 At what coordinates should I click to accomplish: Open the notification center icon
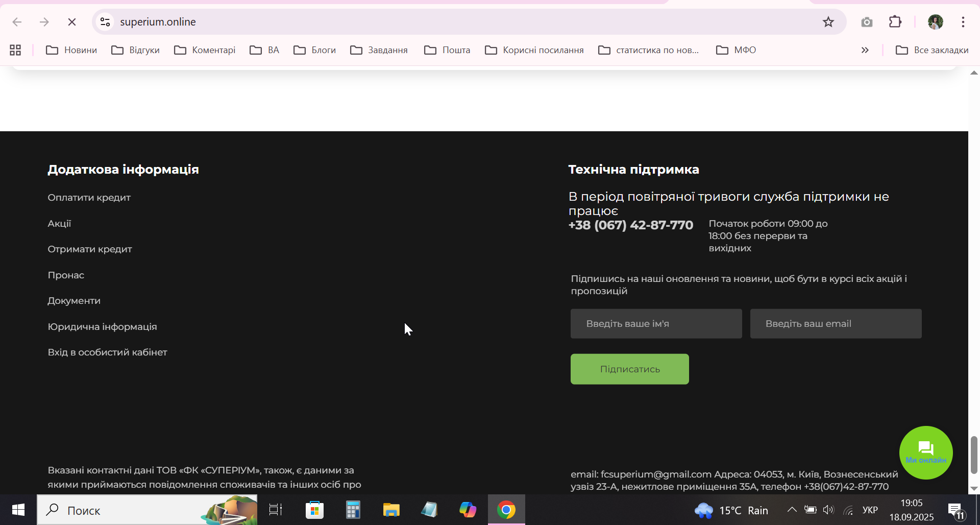(x=956, y=510)
